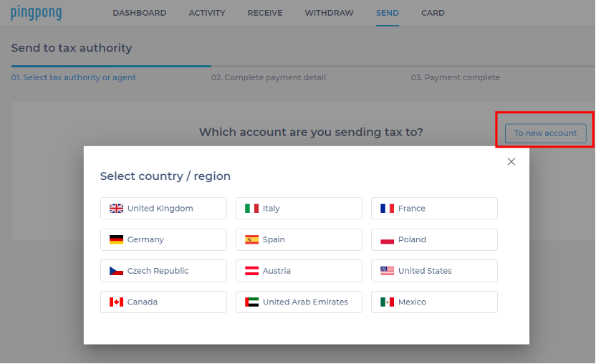The width and height of the screenshot is (596, 364).
Task: Select the United States option
Action: tap(434, 271)
